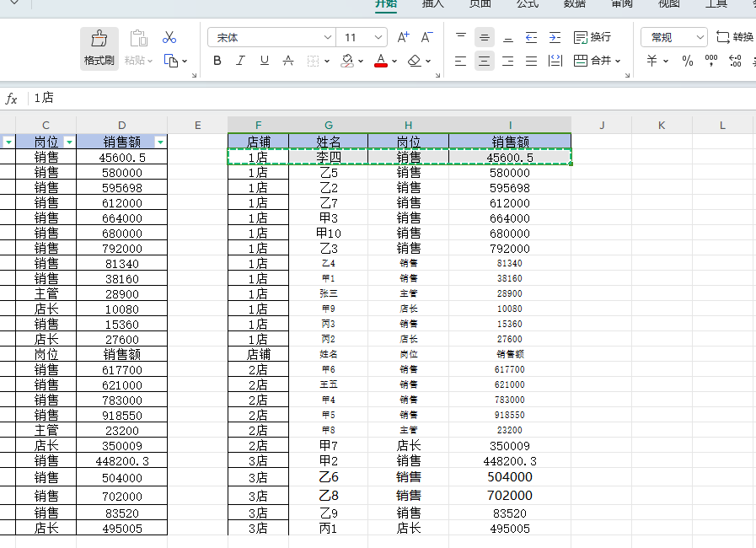Increase indent in the cell
This screenshot has height=548, width=756.
(555, 38)
